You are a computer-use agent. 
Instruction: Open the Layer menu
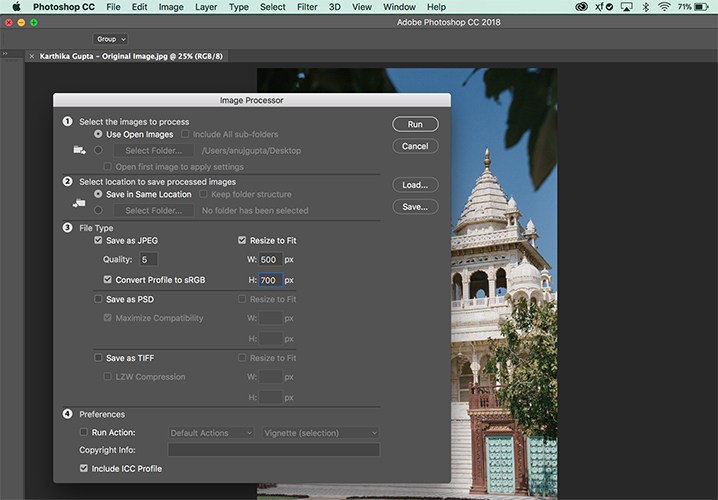206,7
